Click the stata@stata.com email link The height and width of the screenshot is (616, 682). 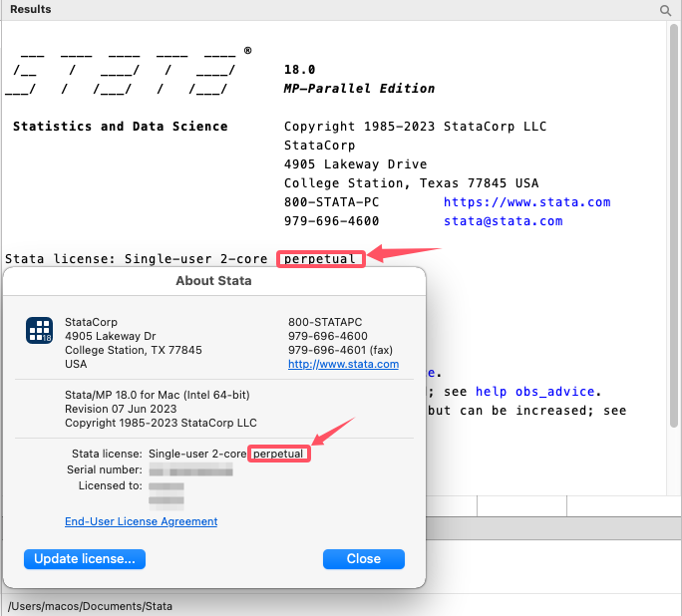(x=503, y=221)
